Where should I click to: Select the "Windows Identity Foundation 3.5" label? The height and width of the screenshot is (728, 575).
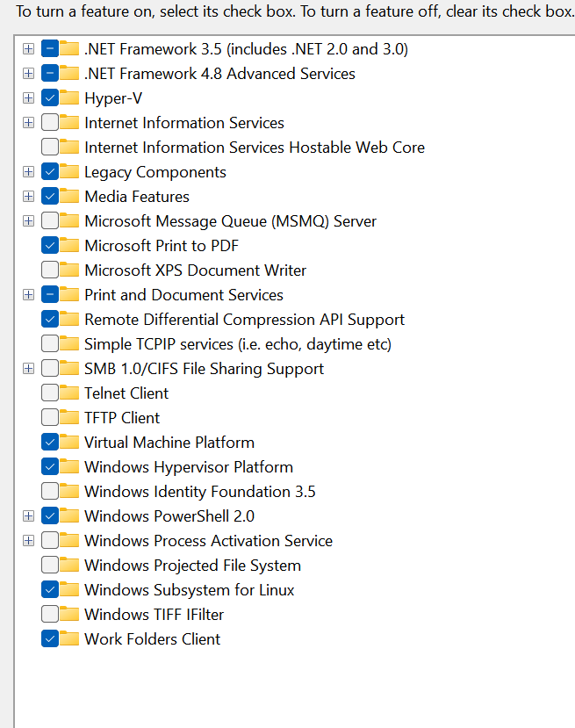pos(200,491)
